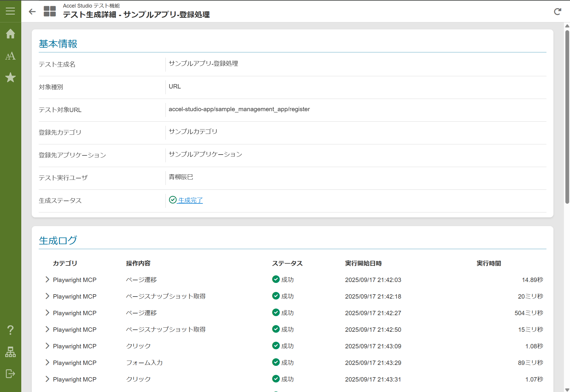Expand the フォーム入力 log row
This screenshot has width=570, height=392.
coord(47,363)
